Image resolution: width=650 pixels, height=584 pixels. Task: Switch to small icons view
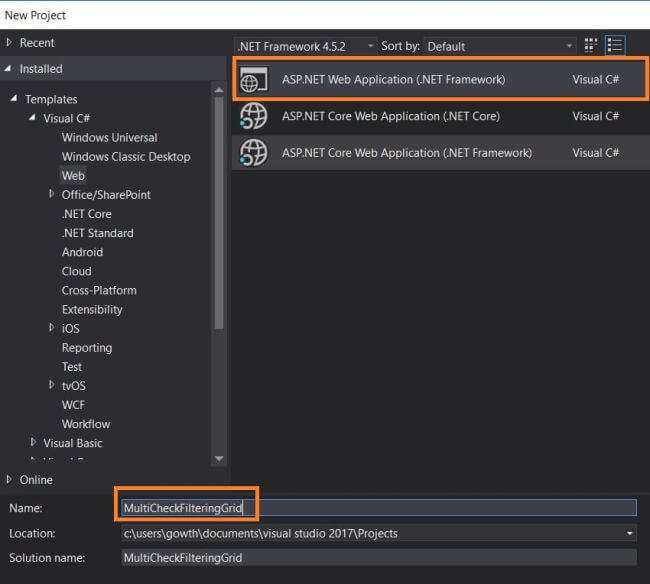pos(591,45)
